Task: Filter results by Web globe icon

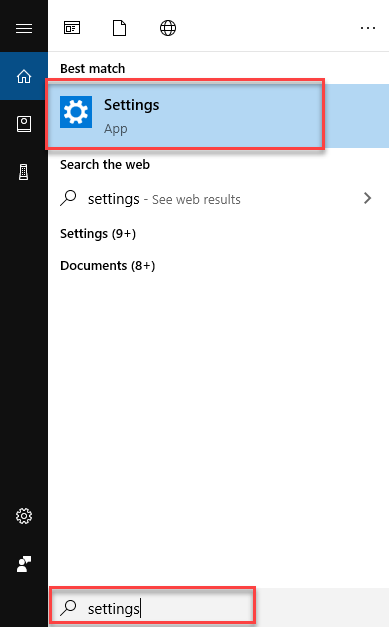Action: coord(168,28)
